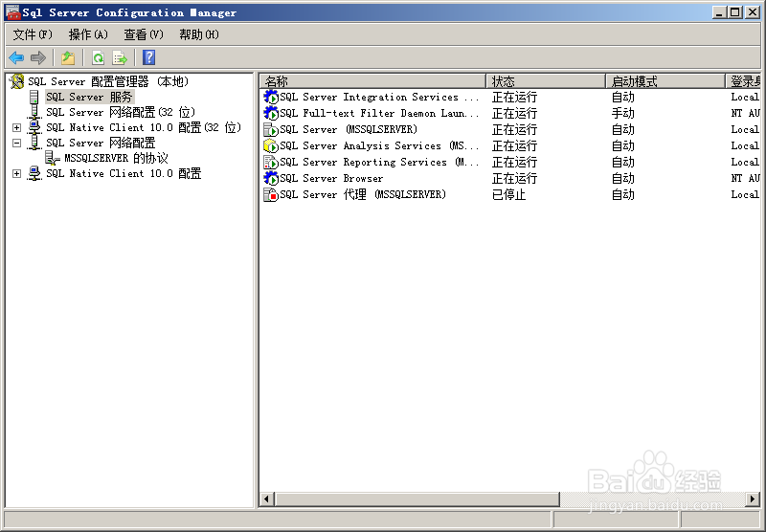This screenshot has height=532, width=766.
Task: Click the partly visible 登录身份 column header
Action: click(x=744, y=81)
